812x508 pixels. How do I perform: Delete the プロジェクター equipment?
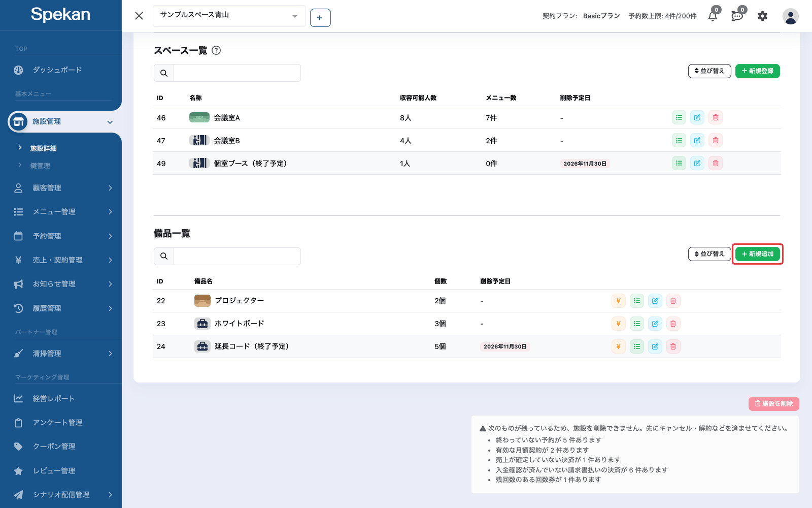[x=673, y=301]
